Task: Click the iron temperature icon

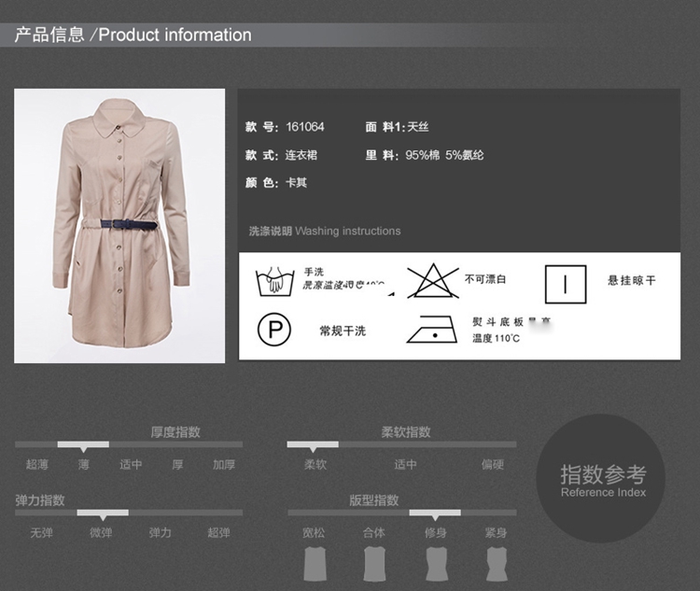Action: (431, 330)
